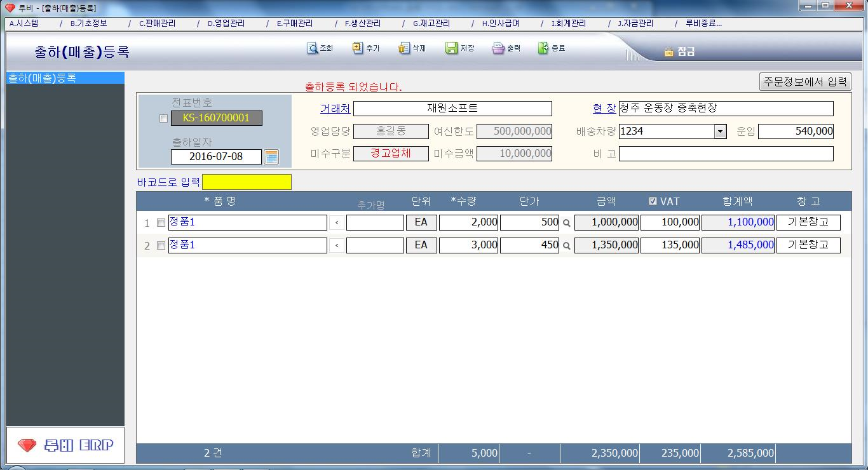
Task: Check the row 1 selection checkbox
Action: pos(161,223)
